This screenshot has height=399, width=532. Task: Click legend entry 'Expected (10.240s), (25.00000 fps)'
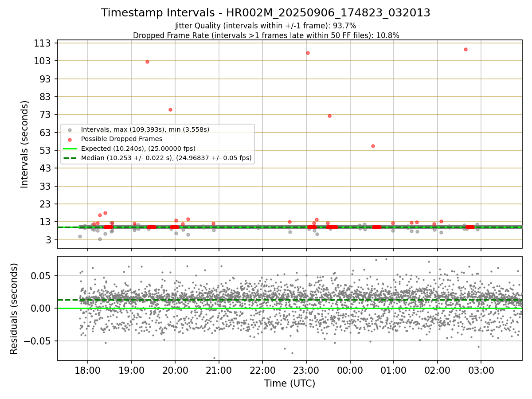tap(138, 149)
